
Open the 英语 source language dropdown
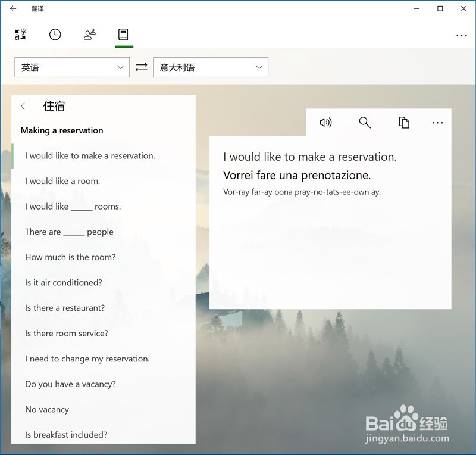[72, 67]
